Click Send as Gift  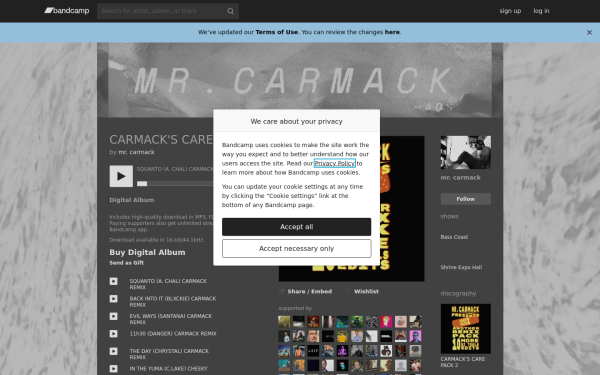127,263
